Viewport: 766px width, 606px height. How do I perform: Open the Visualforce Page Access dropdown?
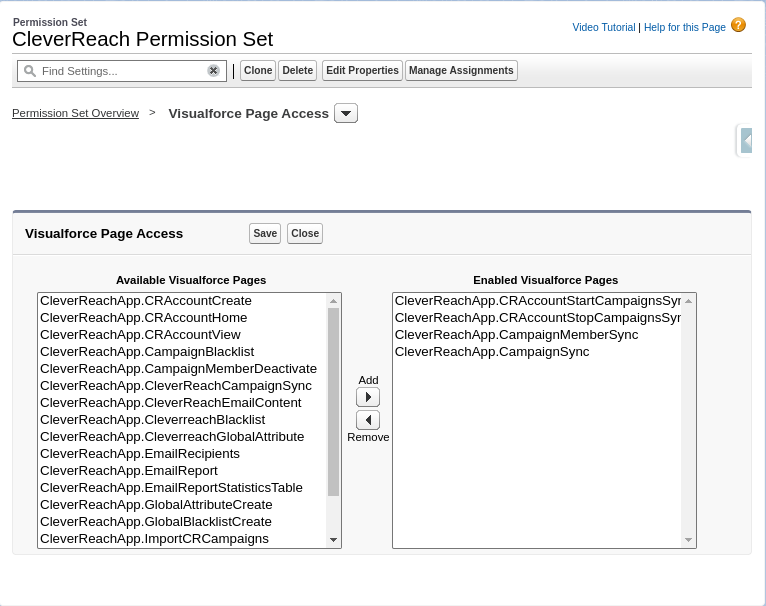[346, 113]
